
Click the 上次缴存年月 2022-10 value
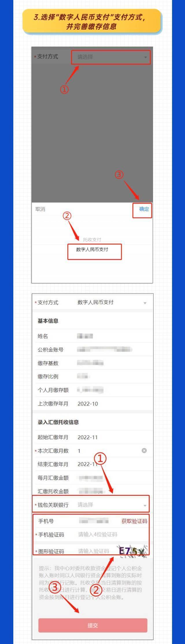pyautogui.click(x=88, y=404)
